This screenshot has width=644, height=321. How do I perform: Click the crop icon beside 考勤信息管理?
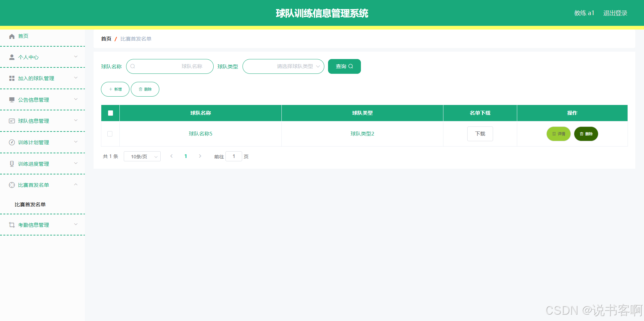pos(12,225)
